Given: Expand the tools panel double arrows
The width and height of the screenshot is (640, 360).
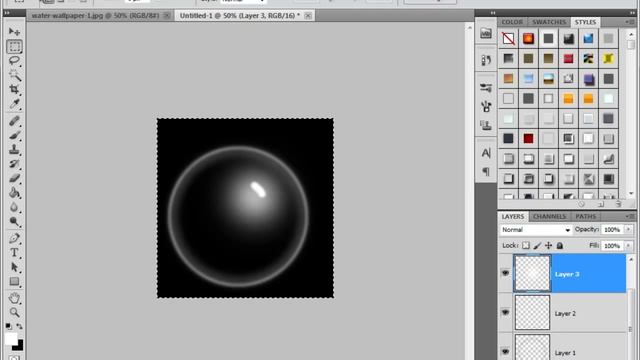Looking at the screenshot, I should coord(7,13).
